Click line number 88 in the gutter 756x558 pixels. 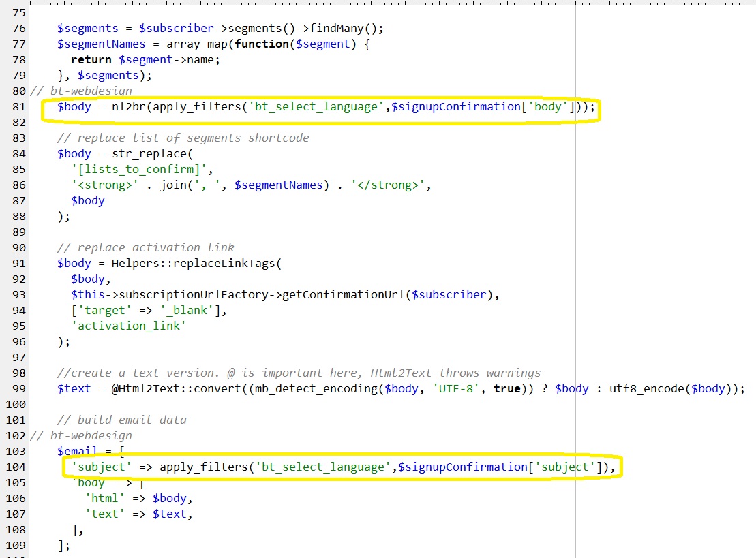19,217
